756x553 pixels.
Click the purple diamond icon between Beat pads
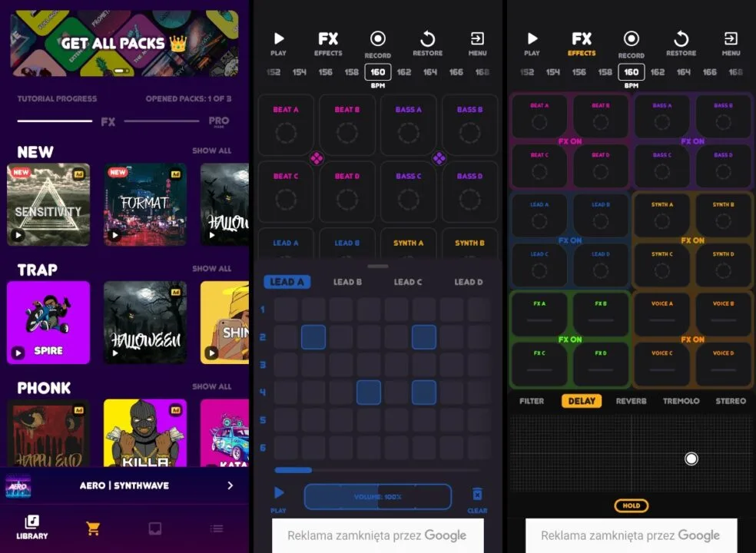pyautogui.click(x=317, y=158)
